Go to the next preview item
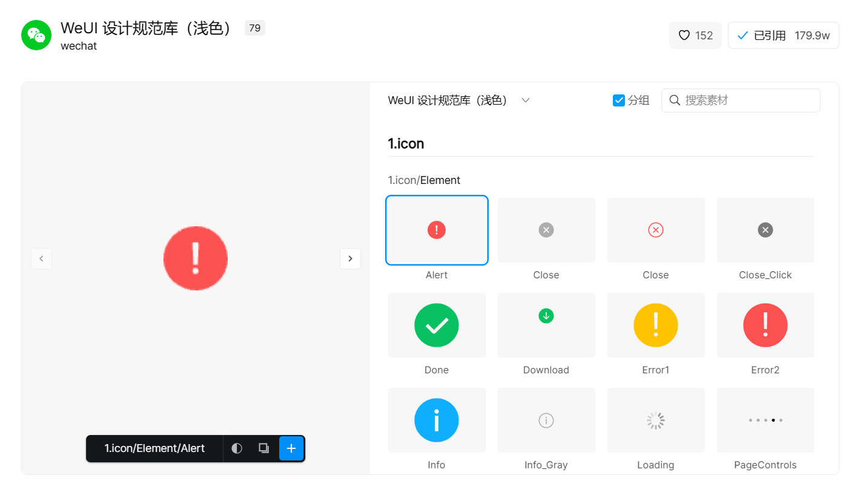 pyautogui.click(x=350, y=258)
